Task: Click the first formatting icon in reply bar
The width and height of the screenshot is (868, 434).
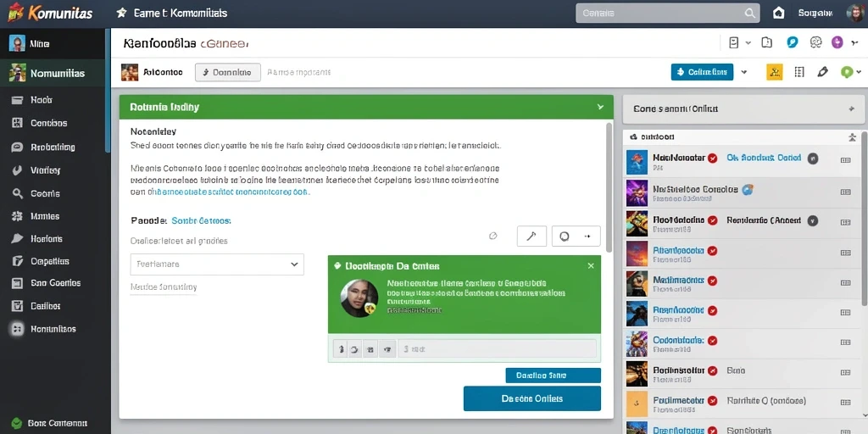Action: (x=341, y=349)
